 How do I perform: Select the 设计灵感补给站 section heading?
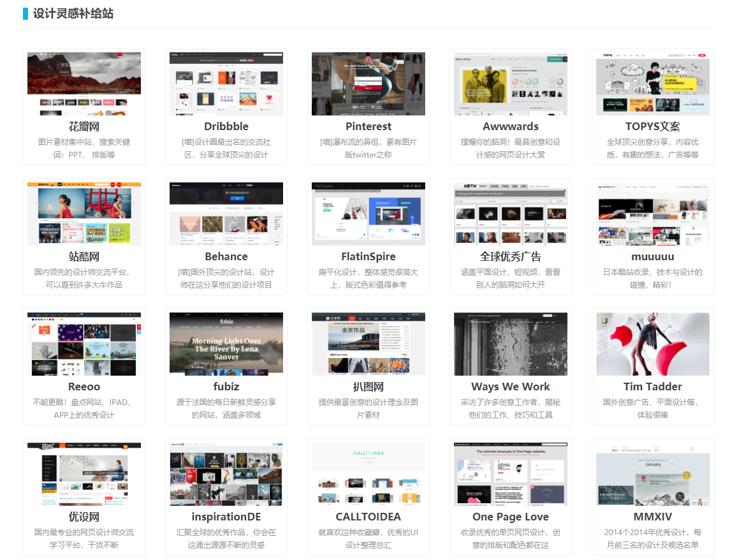tap(73, 13)
